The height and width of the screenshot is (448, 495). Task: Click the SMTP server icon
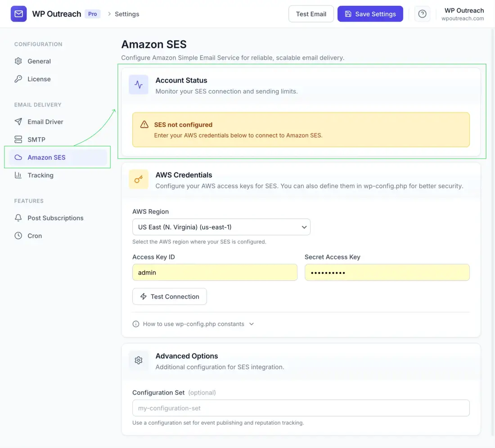(19, 139)
